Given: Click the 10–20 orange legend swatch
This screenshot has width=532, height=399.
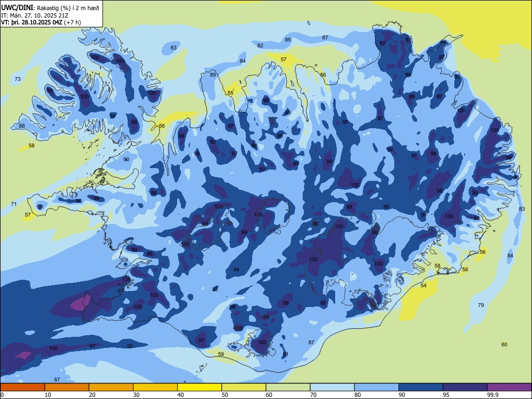Looking at the screenshot, I should pos(67,387).
